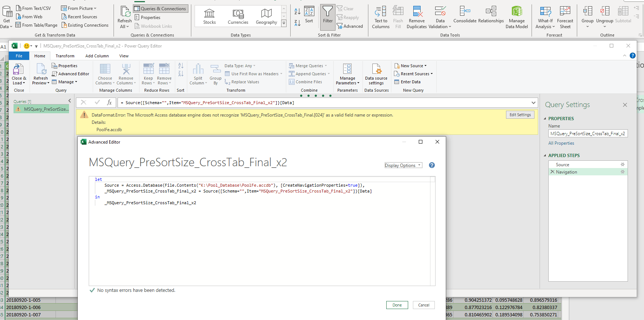Click the Currencies data type icon
644x320 pixels.
click(x=238, y=14)
